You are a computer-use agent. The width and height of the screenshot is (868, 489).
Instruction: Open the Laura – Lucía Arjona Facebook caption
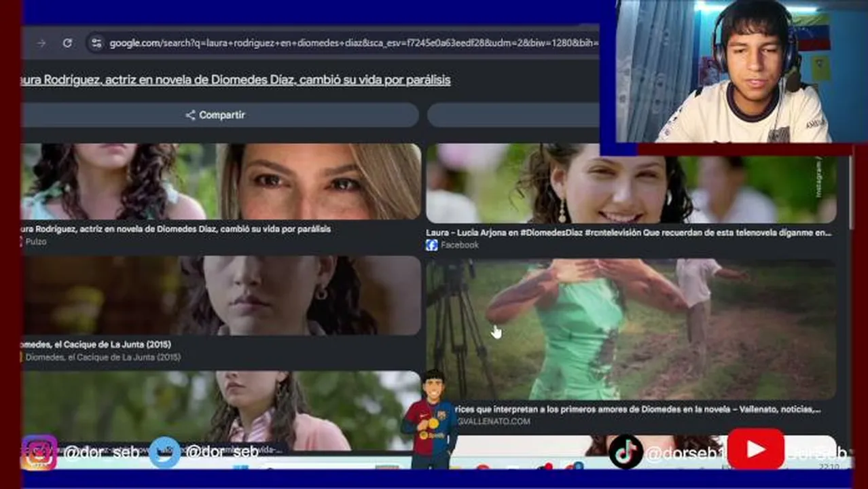[x=628, y=232]
